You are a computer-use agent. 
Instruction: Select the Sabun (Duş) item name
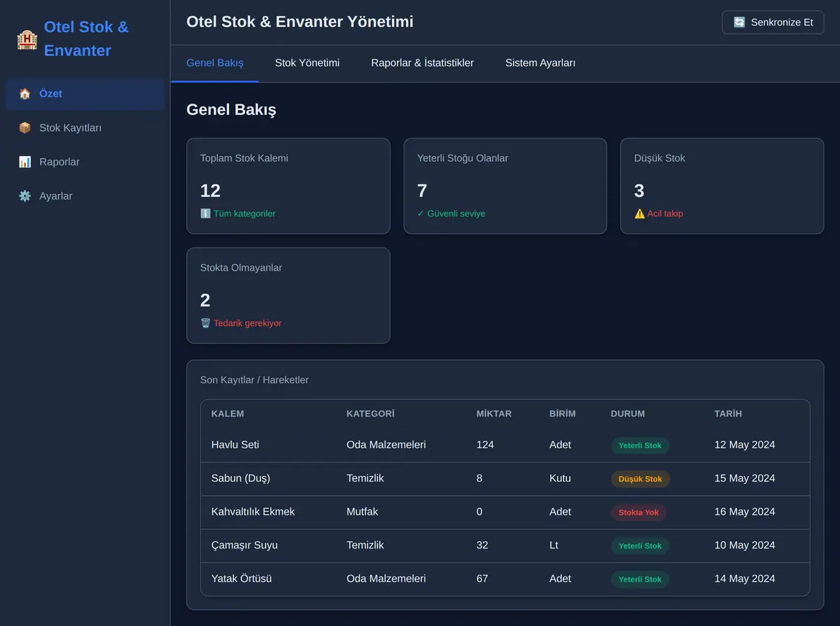(x=241, y=478)
